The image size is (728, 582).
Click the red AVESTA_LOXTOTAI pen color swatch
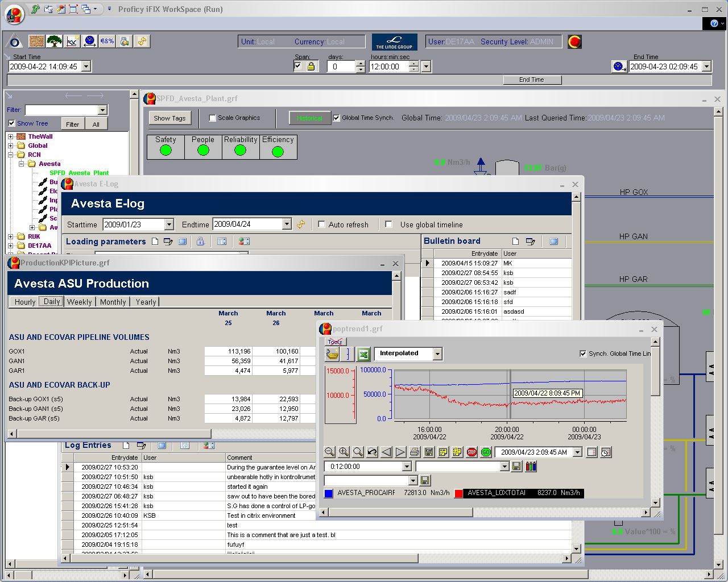tap(458, 493)
